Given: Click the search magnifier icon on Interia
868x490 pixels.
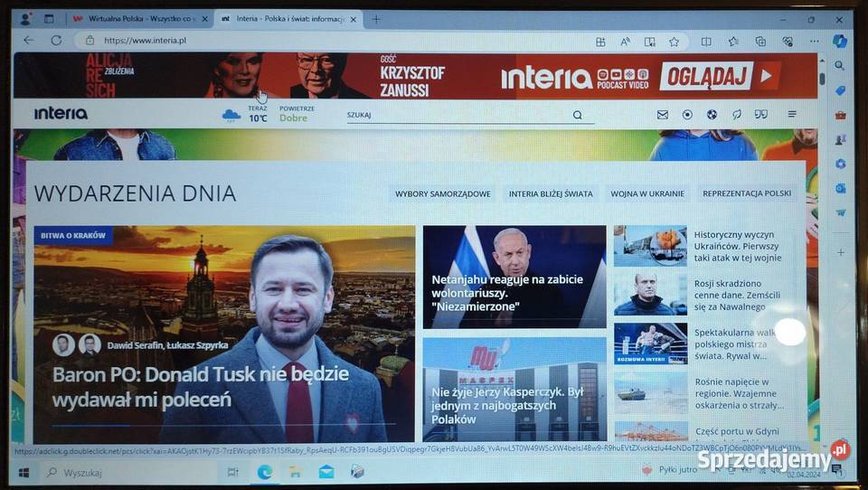Looking at the screenshot, I should click(x=578, y=115).
